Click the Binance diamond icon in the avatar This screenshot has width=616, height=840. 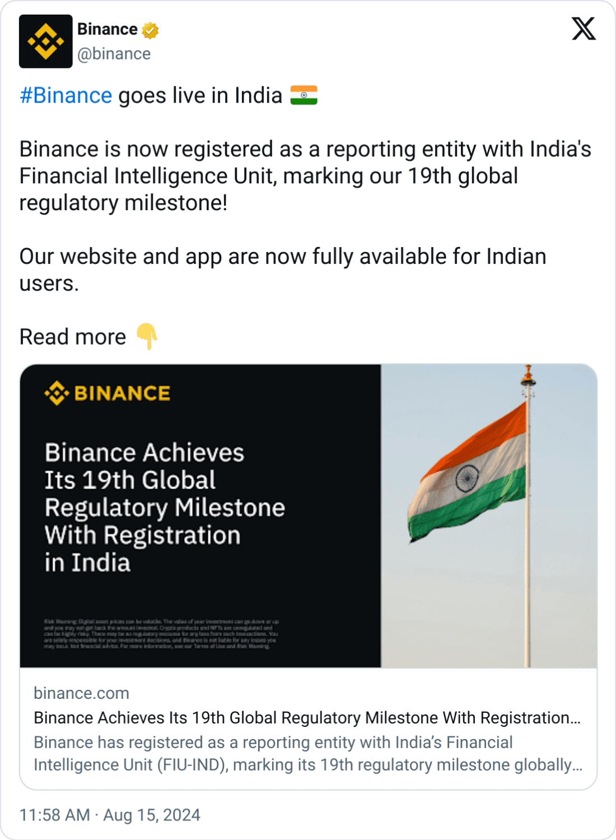coord(45,41)
